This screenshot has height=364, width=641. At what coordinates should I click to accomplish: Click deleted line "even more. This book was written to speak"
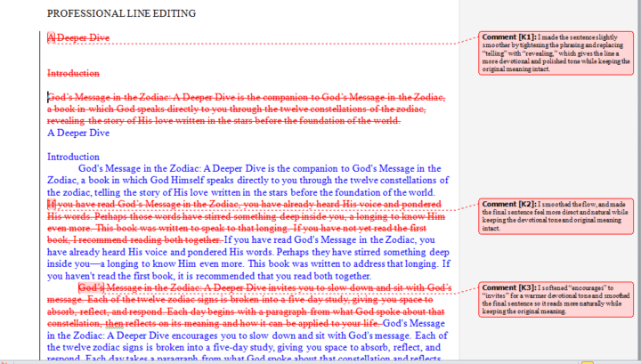[x=237, y=229]
